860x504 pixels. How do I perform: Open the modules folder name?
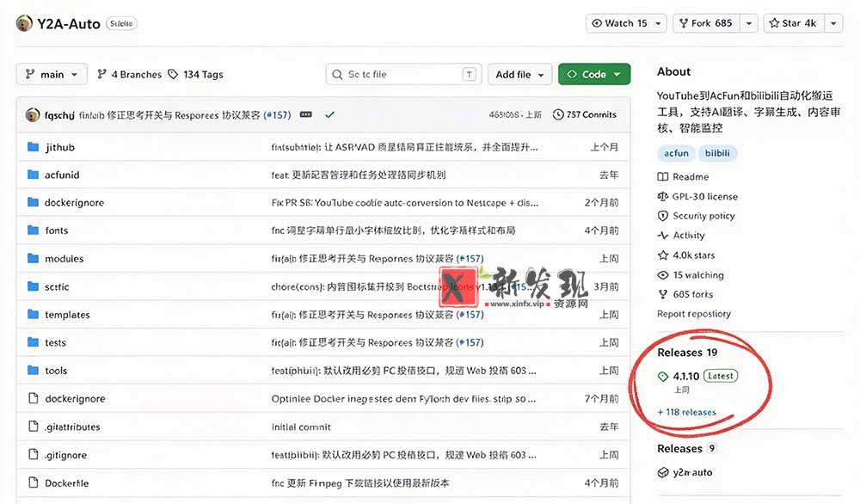[64, 258]
